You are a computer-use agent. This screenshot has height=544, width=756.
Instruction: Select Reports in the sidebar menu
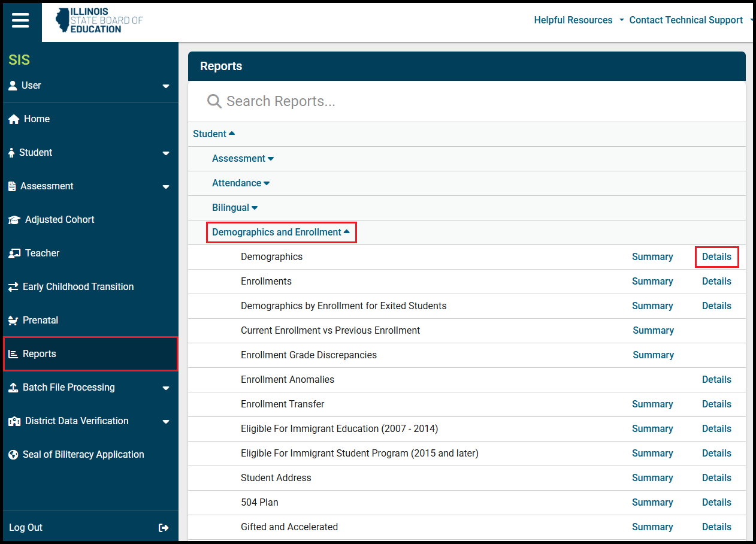(x=40, y=354)
